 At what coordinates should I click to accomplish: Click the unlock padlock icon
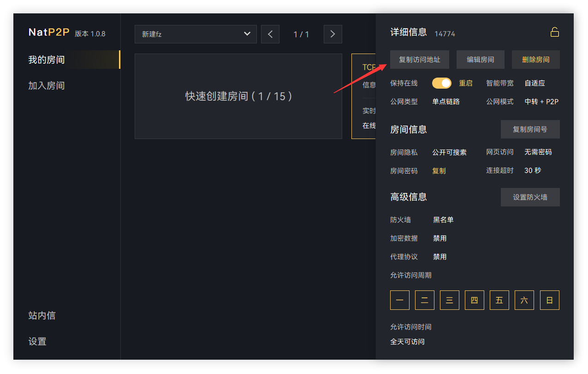pos(554,32)
